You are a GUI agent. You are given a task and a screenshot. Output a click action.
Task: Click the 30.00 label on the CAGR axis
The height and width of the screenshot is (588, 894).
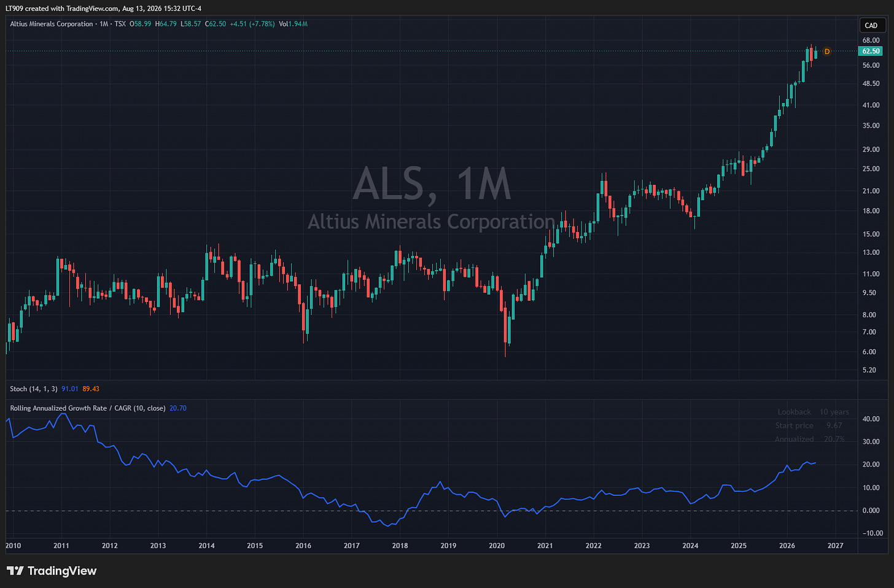point(871,442)
